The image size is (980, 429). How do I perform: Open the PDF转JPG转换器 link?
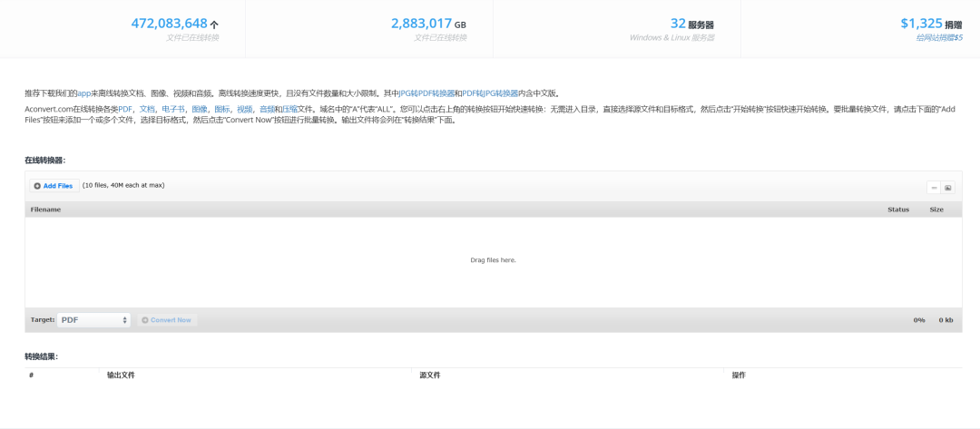(491, 93)
